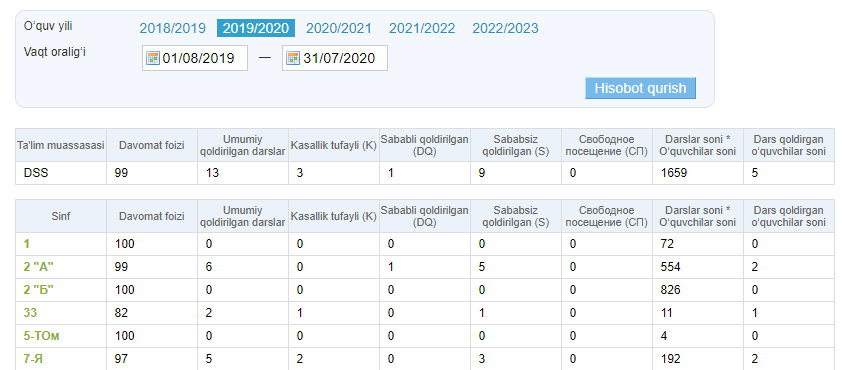
Task: Click the Sinf column header
Action: 61,216
